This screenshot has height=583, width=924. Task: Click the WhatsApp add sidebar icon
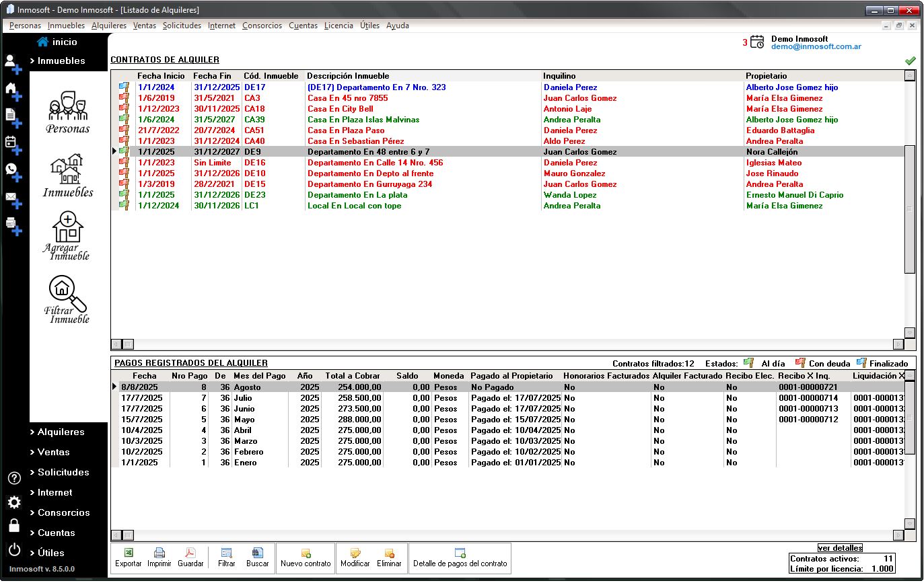click(13, 171)
